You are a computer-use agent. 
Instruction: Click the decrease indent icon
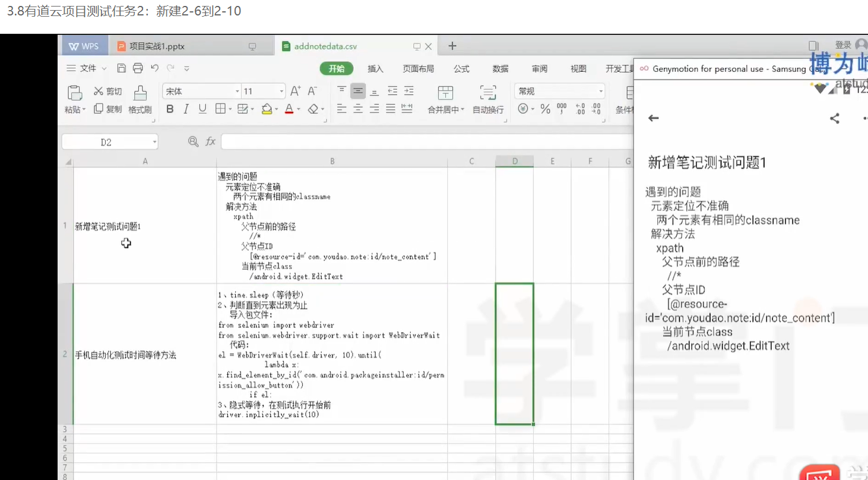392,91
